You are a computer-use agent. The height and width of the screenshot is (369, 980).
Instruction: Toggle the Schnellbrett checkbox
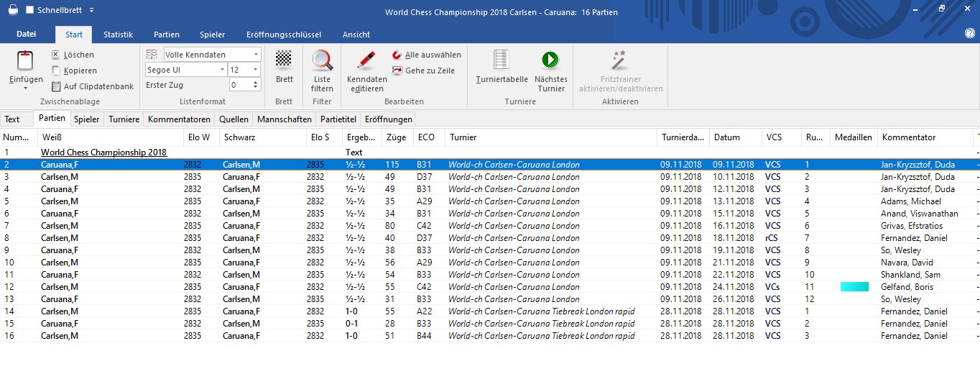coord(29,10)
